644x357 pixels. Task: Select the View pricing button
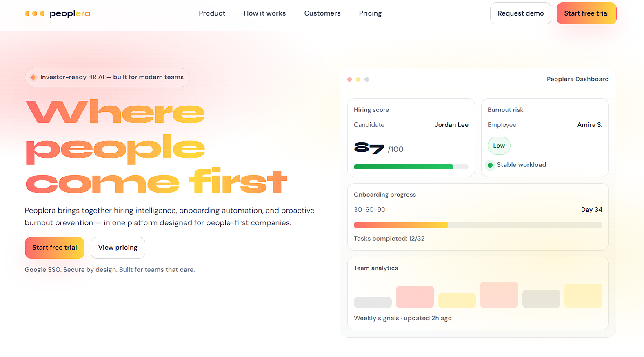pyautogui.click(x=118, y=248)
